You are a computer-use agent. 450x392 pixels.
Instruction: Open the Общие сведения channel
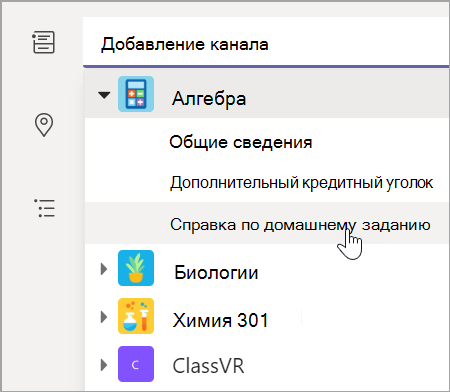pos(241,143)
